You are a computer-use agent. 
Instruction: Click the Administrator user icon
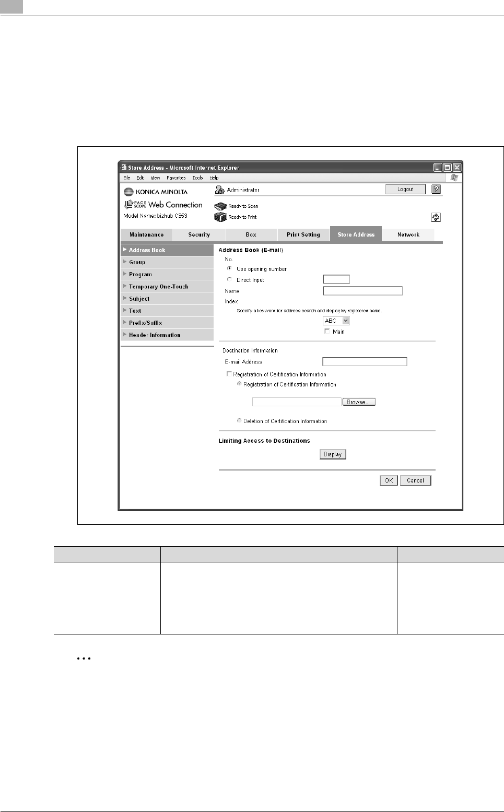(220, 190)
